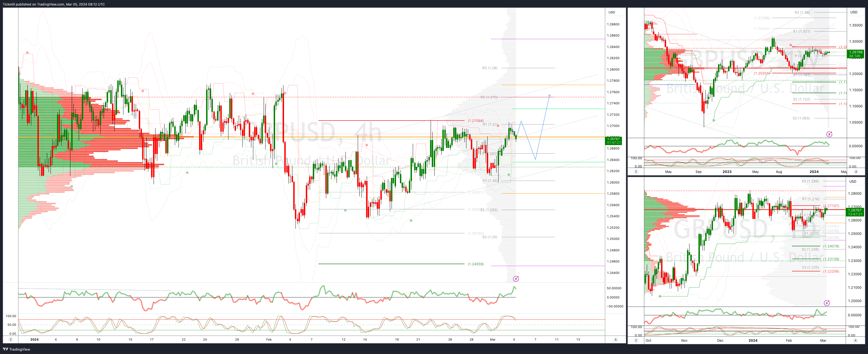The height and width of the screenshot is (354, 868).
Task: Click the red (1.27094) level label
Action: coord(475,121)
